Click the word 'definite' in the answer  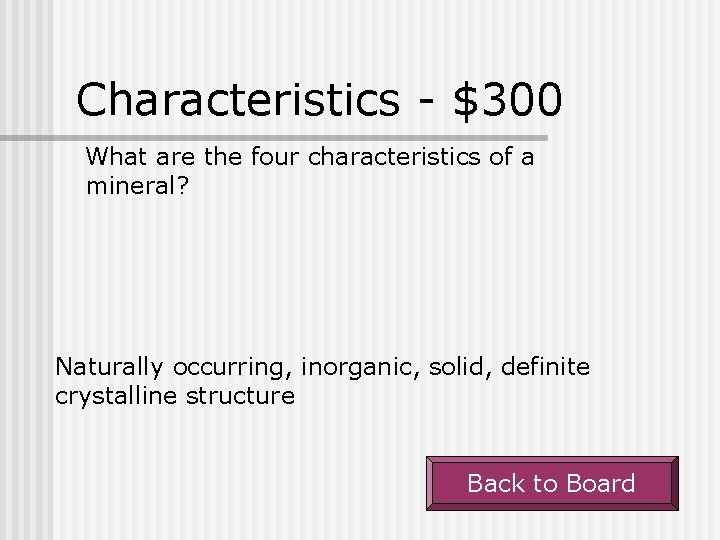coord(544,367)
